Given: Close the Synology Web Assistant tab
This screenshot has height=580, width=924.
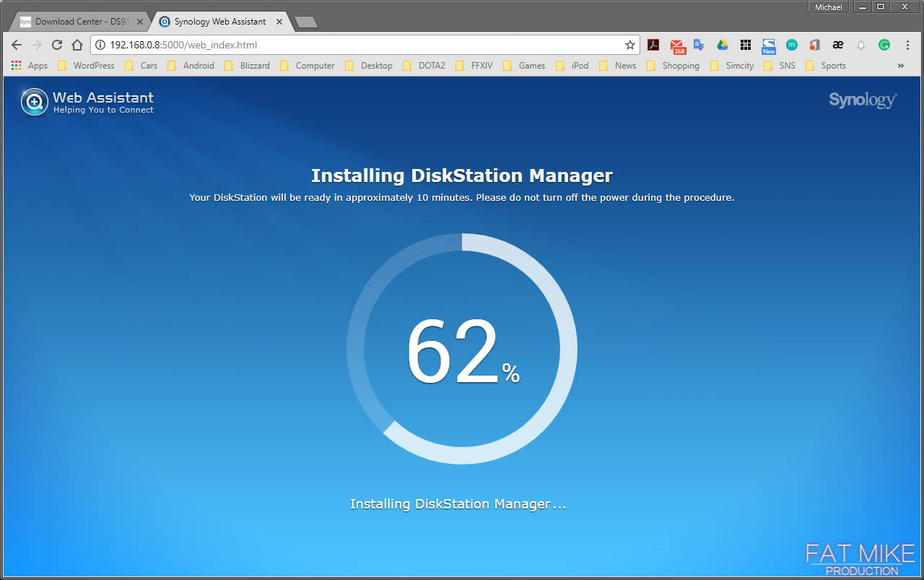Looking at the screenshot, I should (279, 22).
